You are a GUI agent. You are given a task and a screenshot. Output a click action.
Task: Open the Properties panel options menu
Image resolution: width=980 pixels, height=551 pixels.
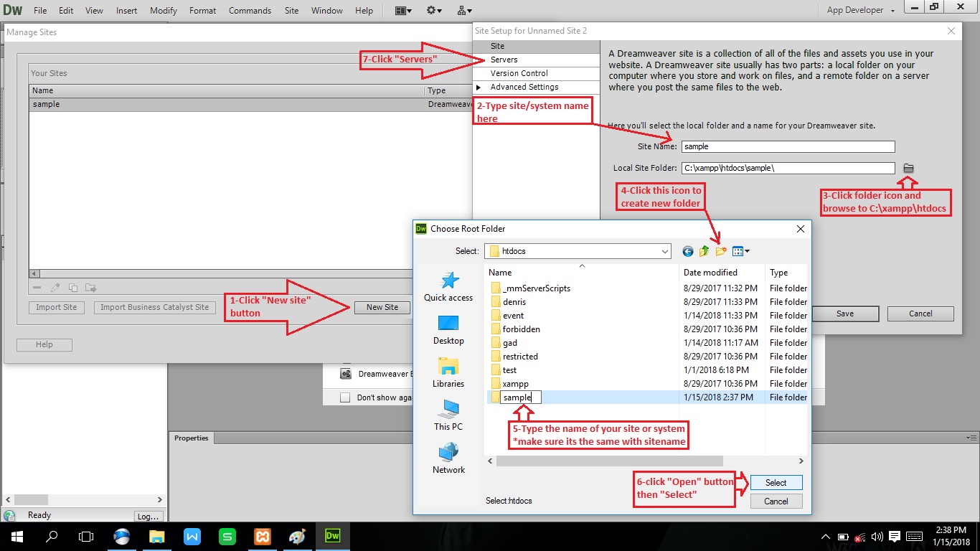[x=970, y=438]
